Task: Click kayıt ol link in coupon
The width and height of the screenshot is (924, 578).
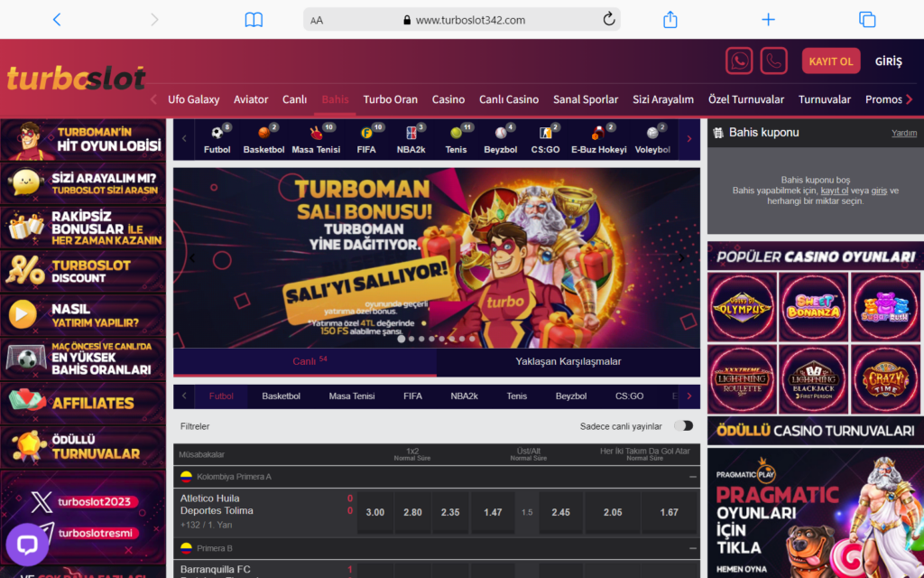Action: 835,191
